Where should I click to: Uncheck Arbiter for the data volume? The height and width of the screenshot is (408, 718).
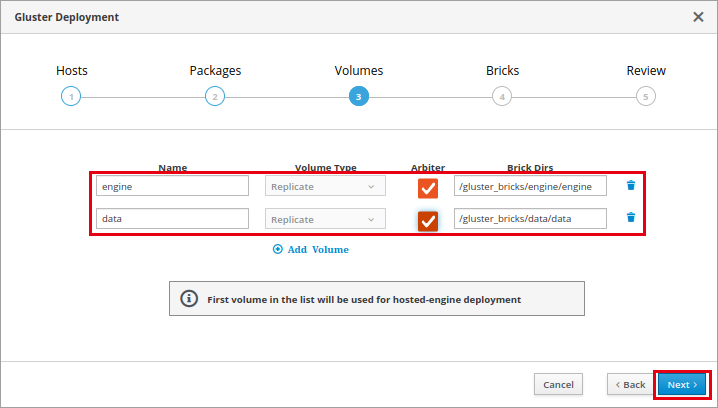click(x=428, y=221)
